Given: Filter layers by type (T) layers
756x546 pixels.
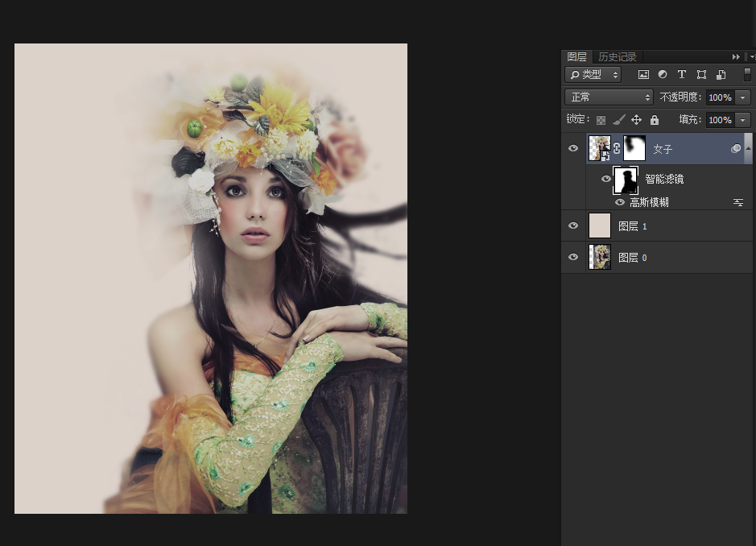Looking at the screenshot, I should click(x=682, y=74).
